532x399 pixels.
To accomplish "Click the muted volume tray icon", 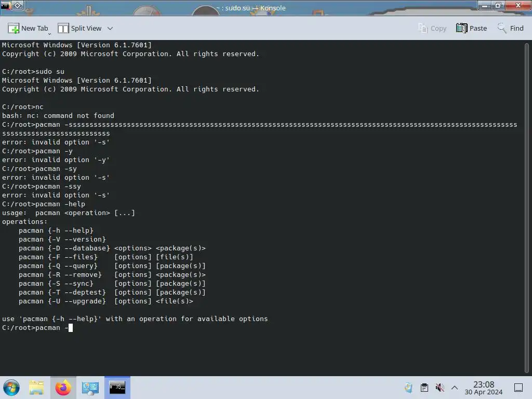I will (440, 388).
